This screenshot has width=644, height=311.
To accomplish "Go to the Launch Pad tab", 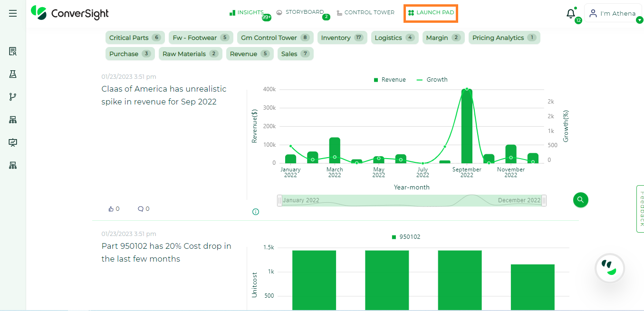I will 431,13.
